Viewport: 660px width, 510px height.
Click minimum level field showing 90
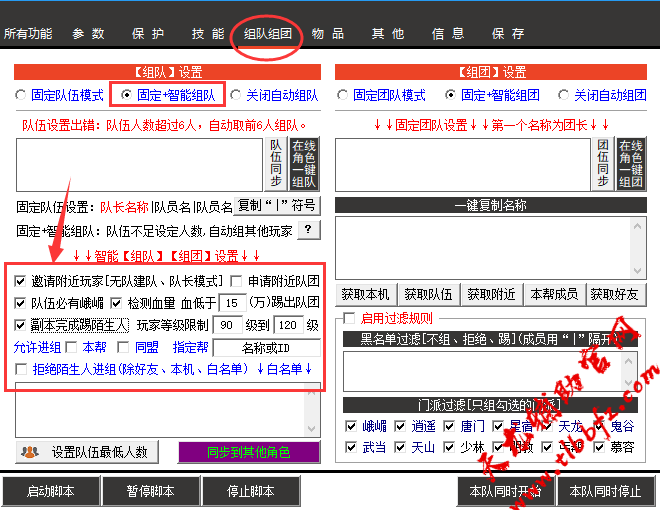tap(227, 325)
